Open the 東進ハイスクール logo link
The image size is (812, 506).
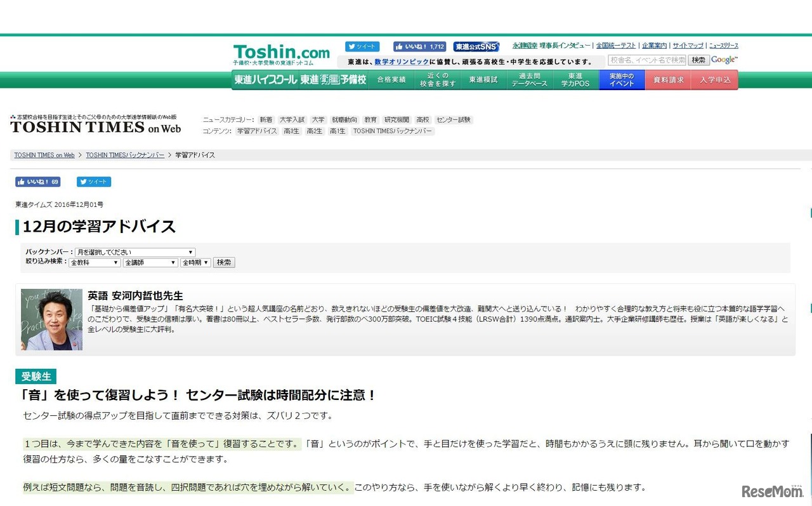pos(266,79)
